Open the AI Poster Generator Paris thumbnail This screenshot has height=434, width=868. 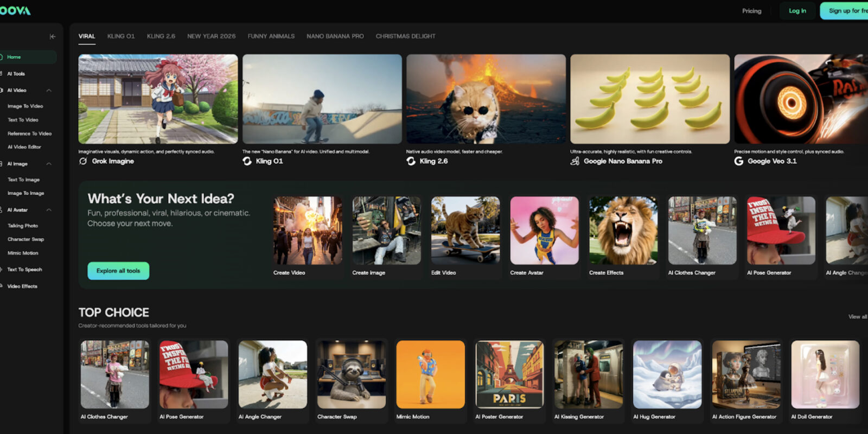point(509,374)
